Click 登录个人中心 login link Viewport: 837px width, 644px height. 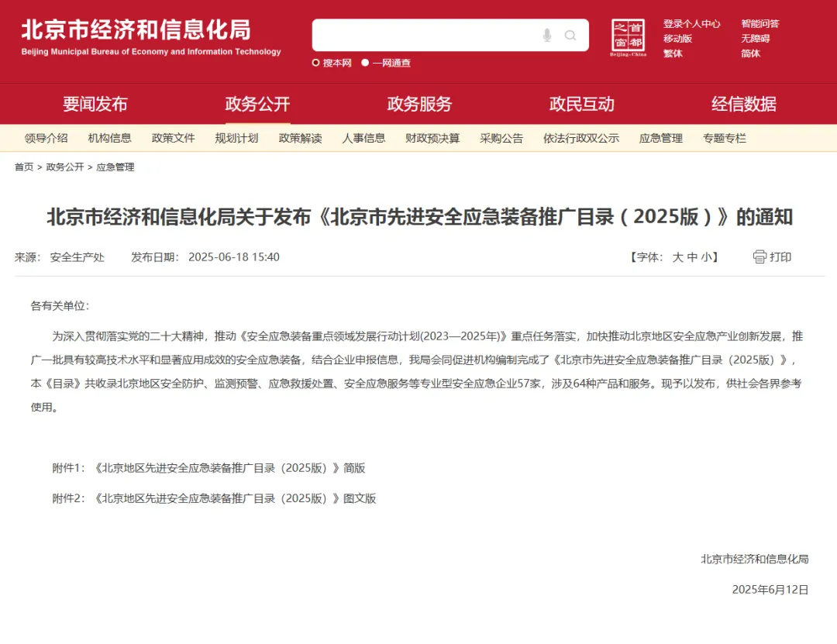(x=691, y=24)
